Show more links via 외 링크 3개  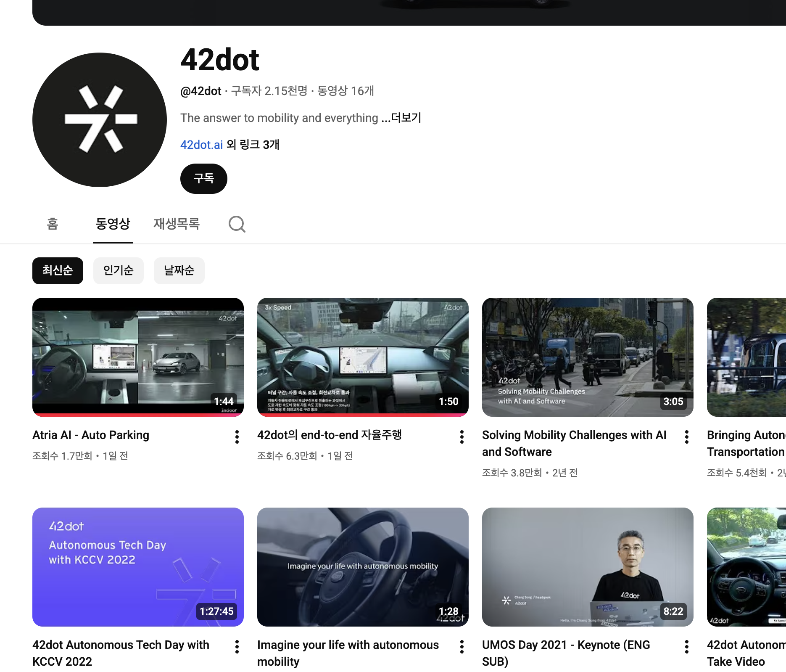pos(253,145)
